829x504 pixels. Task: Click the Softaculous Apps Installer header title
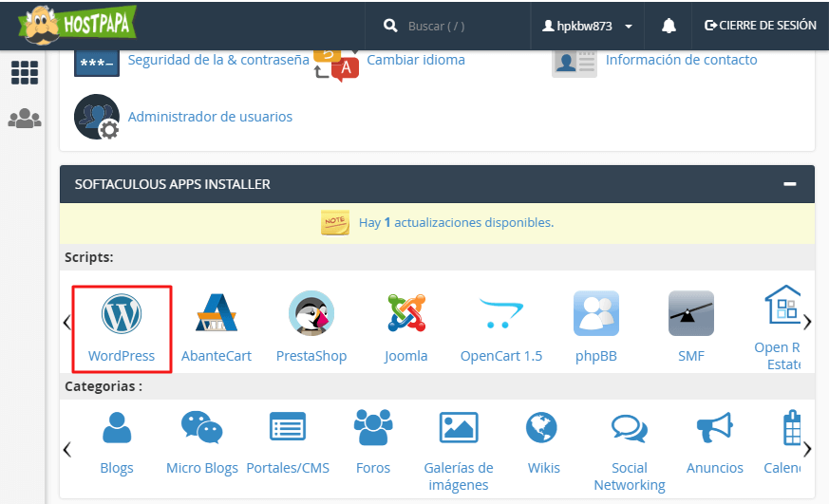[x=173, y=184]
